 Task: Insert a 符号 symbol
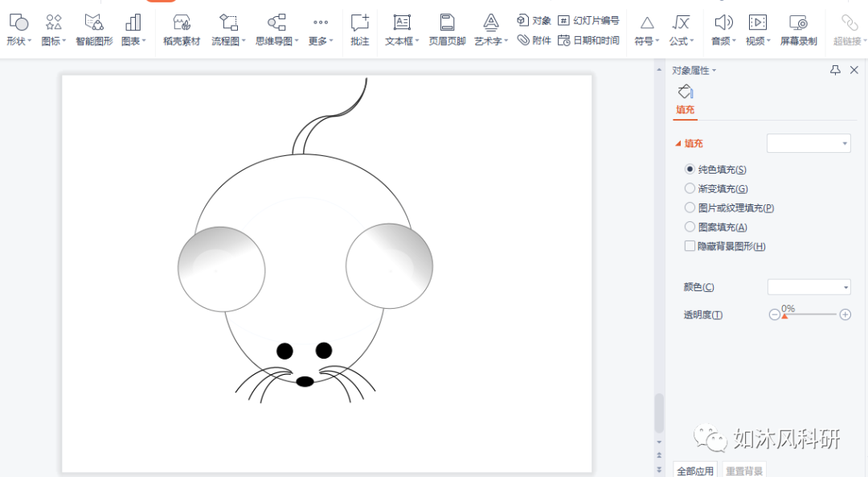click(646, 30)
